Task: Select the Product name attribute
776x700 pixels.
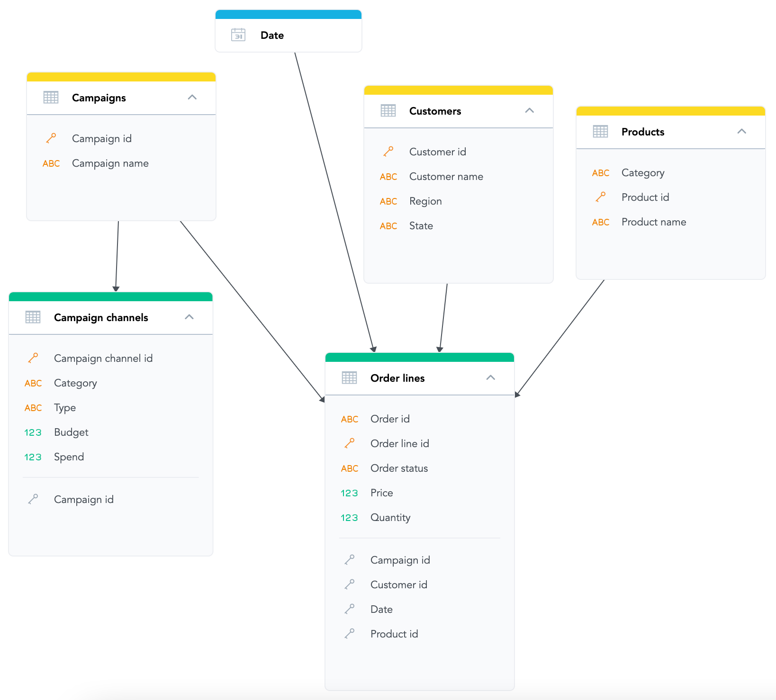Action: pyautogui.click(x=653, y=222)
